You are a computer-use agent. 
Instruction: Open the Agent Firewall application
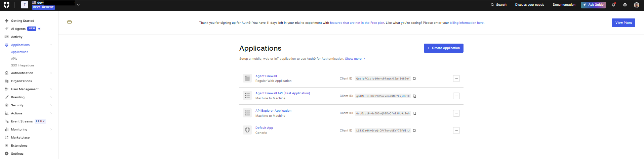point(266,76)
